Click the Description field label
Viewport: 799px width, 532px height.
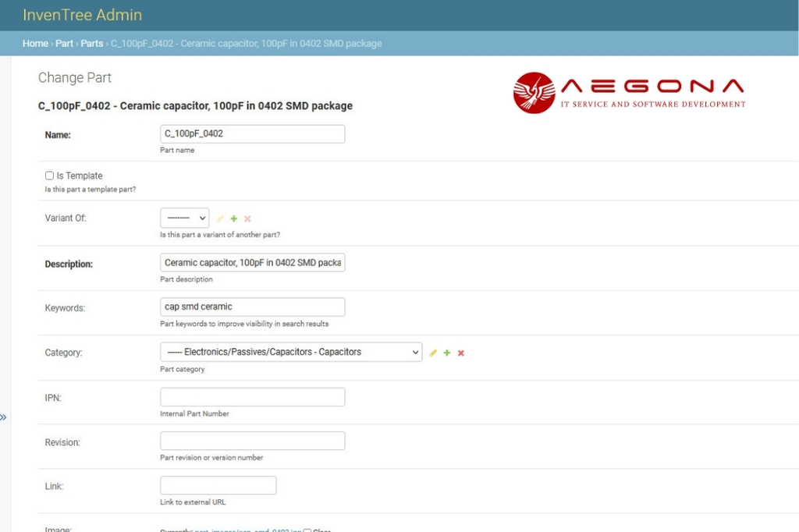point(69,264)
